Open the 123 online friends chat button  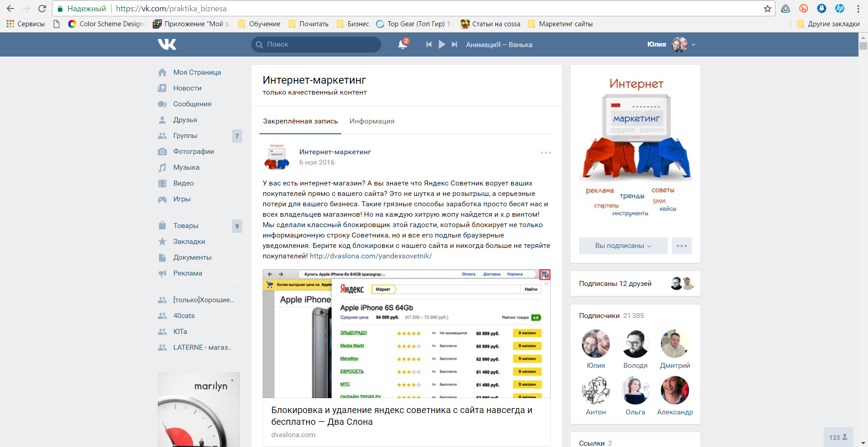point(838,437)
